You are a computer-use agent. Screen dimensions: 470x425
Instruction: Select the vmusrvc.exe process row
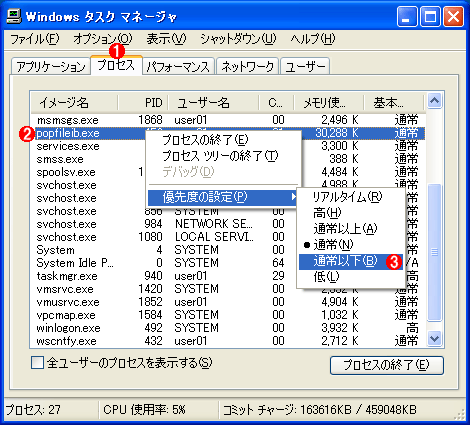(228, 302)
